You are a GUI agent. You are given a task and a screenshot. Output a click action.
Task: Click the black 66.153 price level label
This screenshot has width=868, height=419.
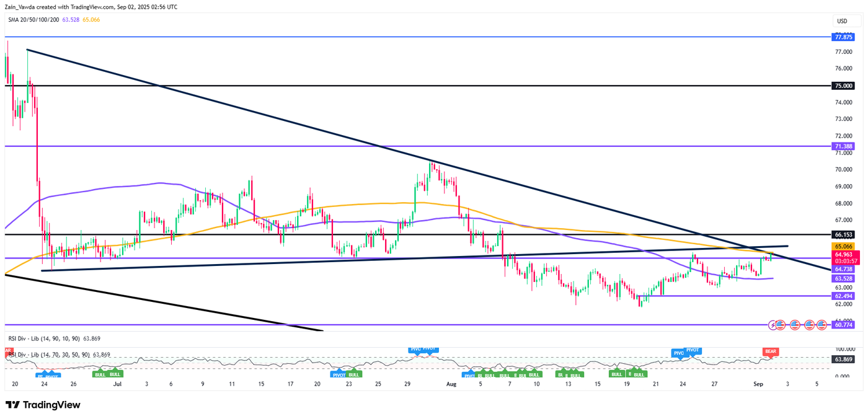(843, 234)
